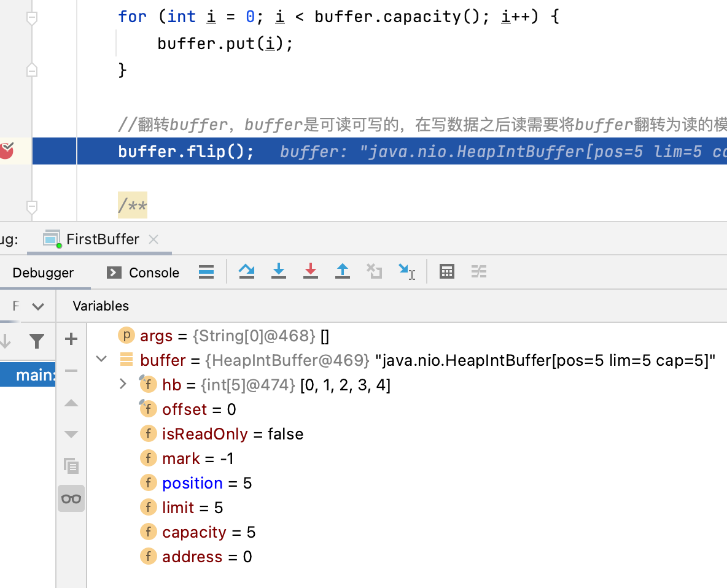The width and height of the screenshot is (727, 588).
Task: Click the red Force Step Into icon
Action: coord(310,271)
